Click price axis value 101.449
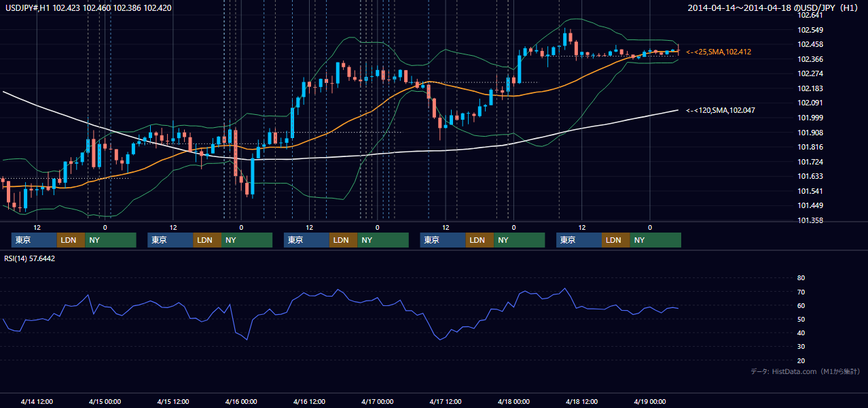868x408 pixels. click(x=810, y=206)
